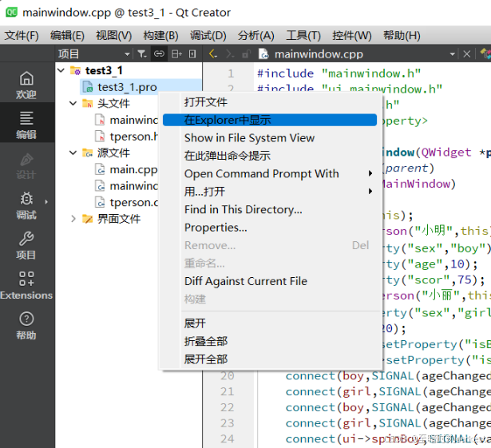Select tperson.h header file

click(133, 137)
